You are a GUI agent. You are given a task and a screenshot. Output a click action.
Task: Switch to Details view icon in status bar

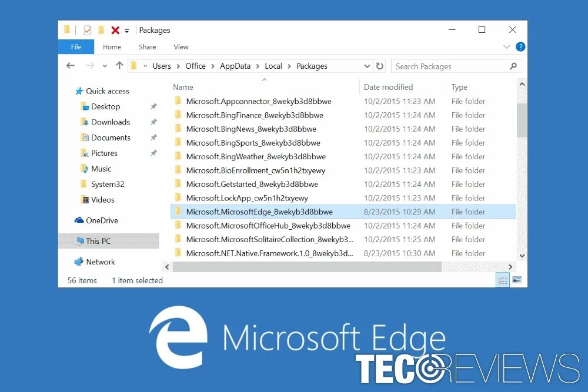click(x=503, y=280)
